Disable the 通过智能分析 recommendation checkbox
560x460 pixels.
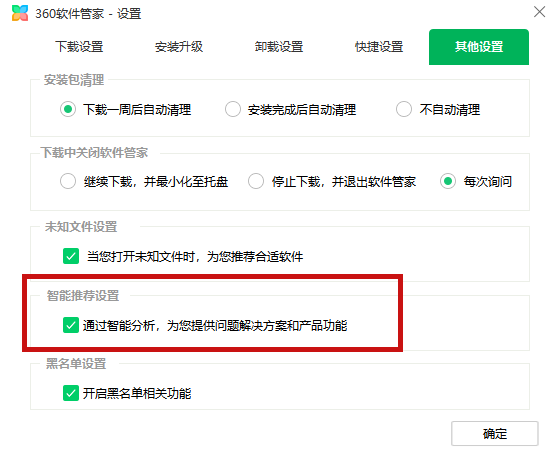[71, 325]
